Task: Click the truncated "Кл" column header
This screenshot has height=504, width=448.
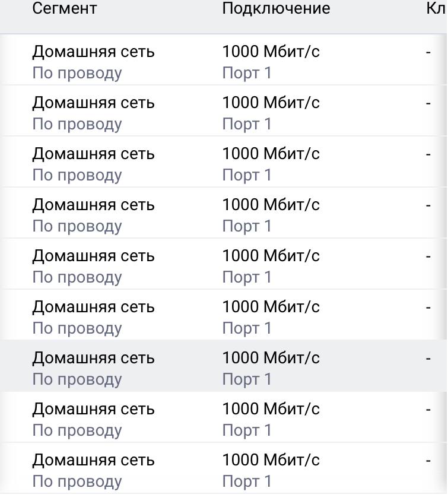Action: click(x=436, y=9)
